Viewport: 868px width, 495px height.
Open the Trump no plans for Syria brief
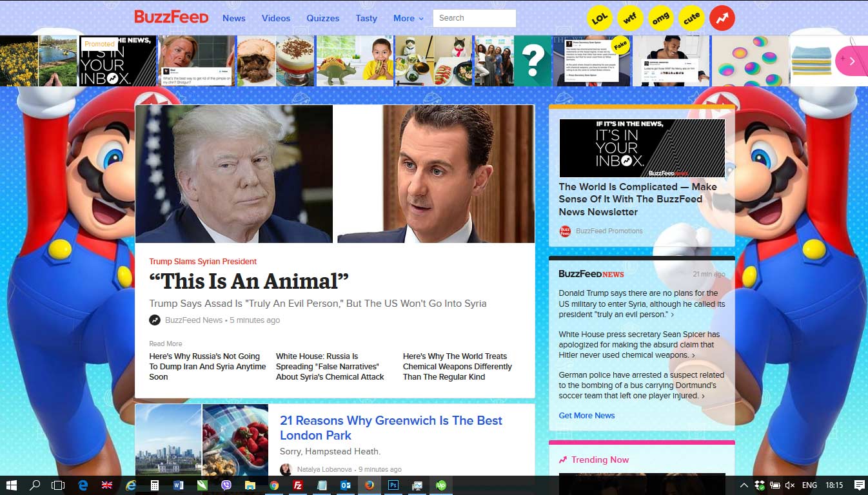pos(642,304)
